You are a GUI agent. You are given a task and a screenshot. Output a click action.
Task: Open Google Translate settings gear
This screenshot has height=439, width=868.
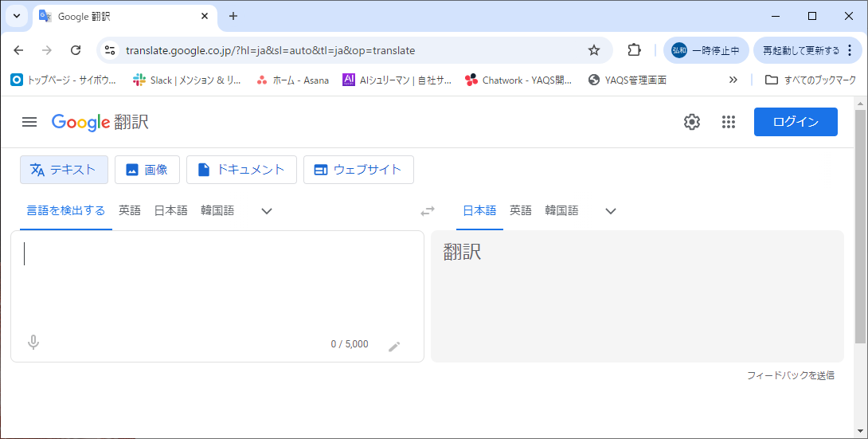[691, 122]
